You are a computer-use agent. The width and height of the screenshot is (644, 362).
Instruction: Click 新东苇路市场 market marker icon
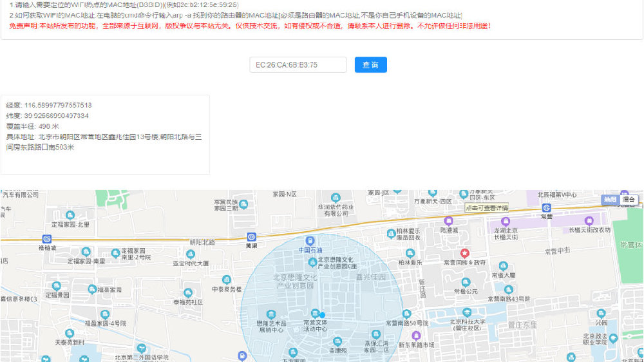point(416,336)
